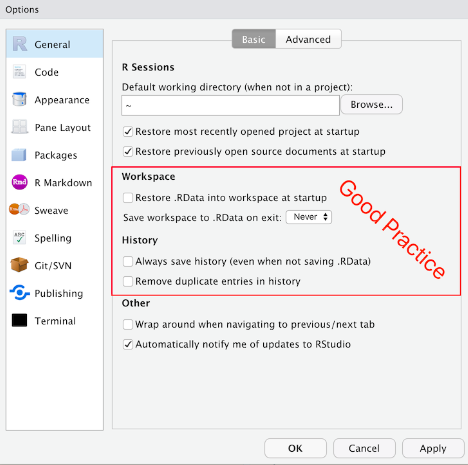The image size is (468, 465).
Task: Open the black Terminal icon
Action: click(x=19, y=320)
